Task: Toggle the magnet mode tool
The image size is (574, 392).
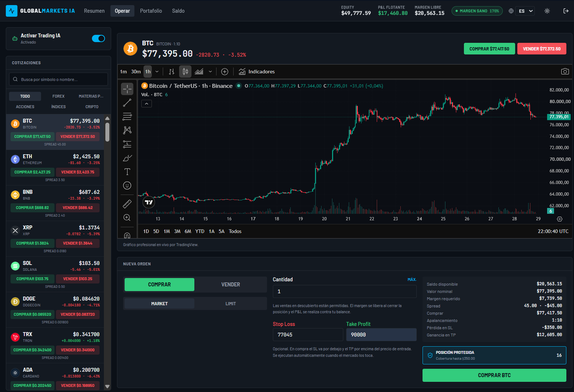Action: point(127,235)
